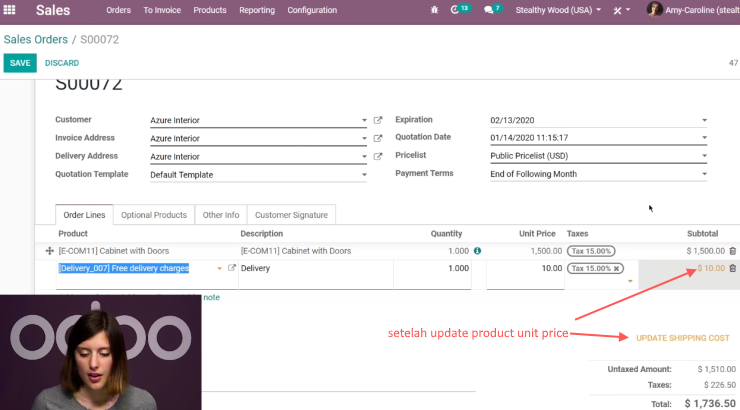The image size is (740, 410).
Task: Open the apps grid menu icon
Action: [9, 10]
